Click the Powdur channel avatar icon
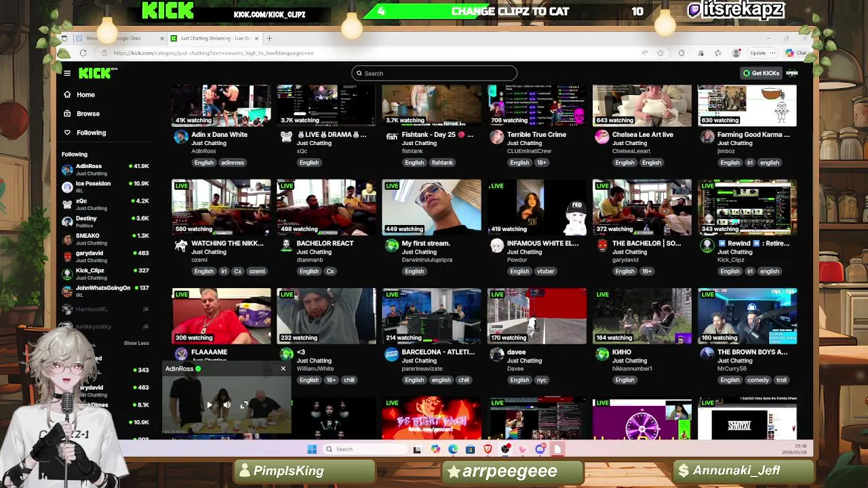The width and height of the screenshot is (868, 488). [x=497, y=245]
